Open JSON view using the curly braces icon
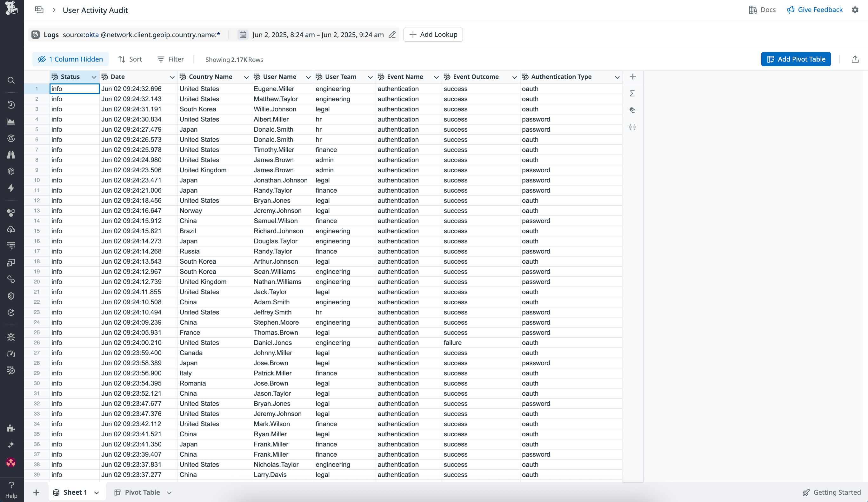This screenshot has height=502, width=868. (x=633, y=127)
